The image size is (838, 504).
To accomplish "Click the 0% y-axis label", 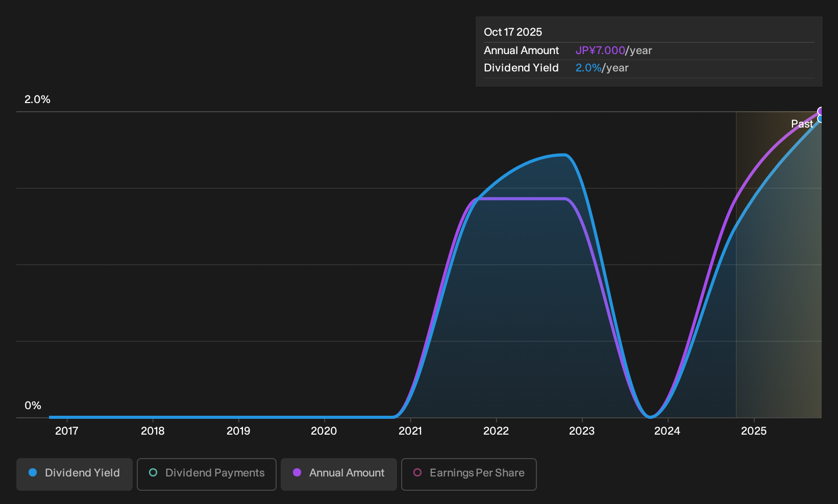I will click(x=33, y=406).
